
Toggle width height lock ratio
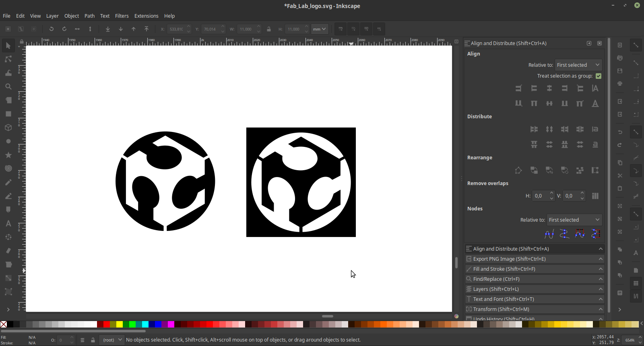pyautogui.click(x=269, y=29)
